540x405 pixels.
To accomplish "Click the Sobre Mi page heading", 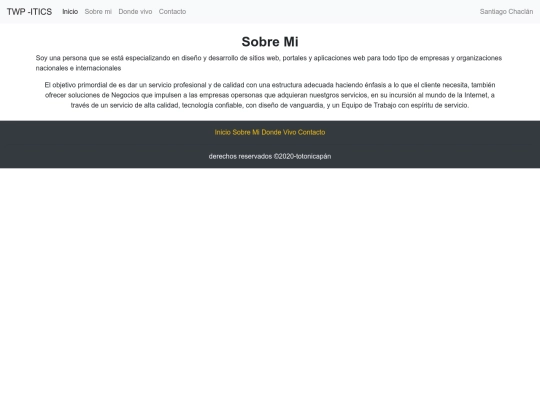I will [270, 42].
